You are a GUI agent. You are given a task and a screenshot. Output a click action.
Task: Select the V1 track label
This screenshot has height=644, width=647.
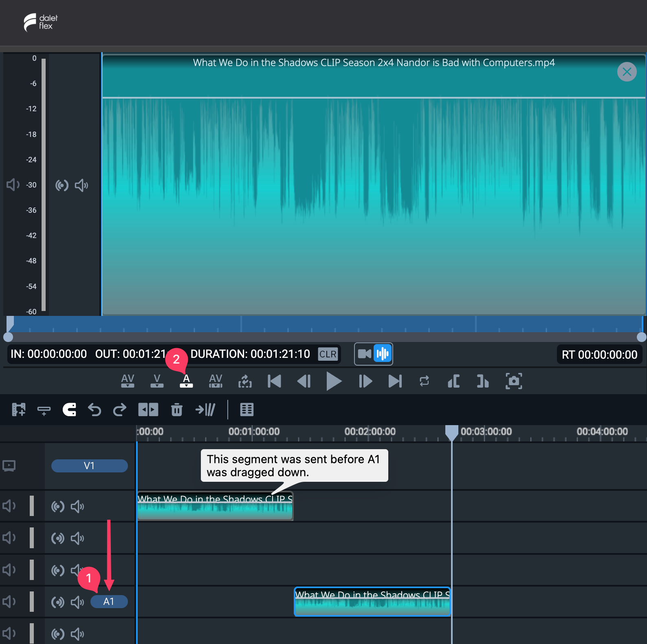(89, 466)
